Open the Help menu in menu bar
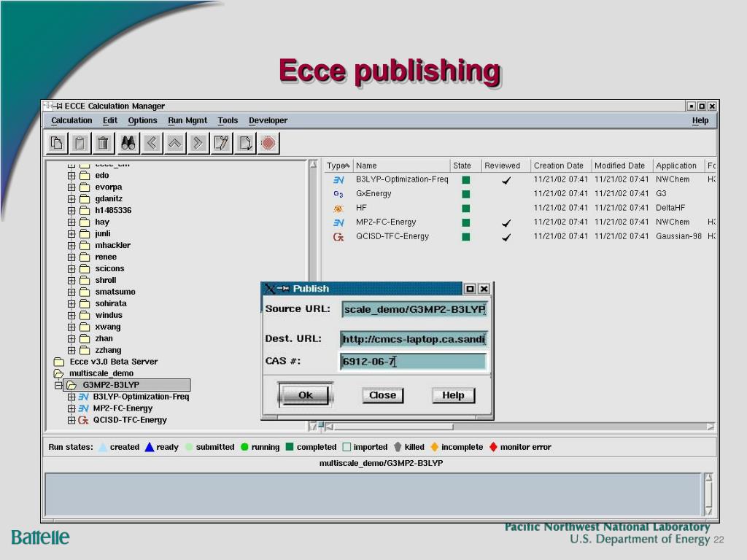Viewport: 747px width, 560px height. pos(700,120)
